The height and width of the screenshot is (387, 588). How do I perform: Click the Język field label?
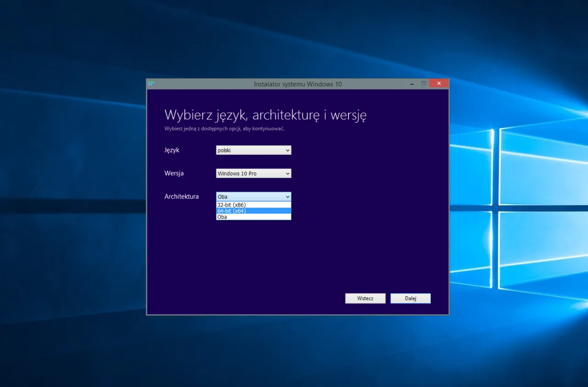click(171, 150)
